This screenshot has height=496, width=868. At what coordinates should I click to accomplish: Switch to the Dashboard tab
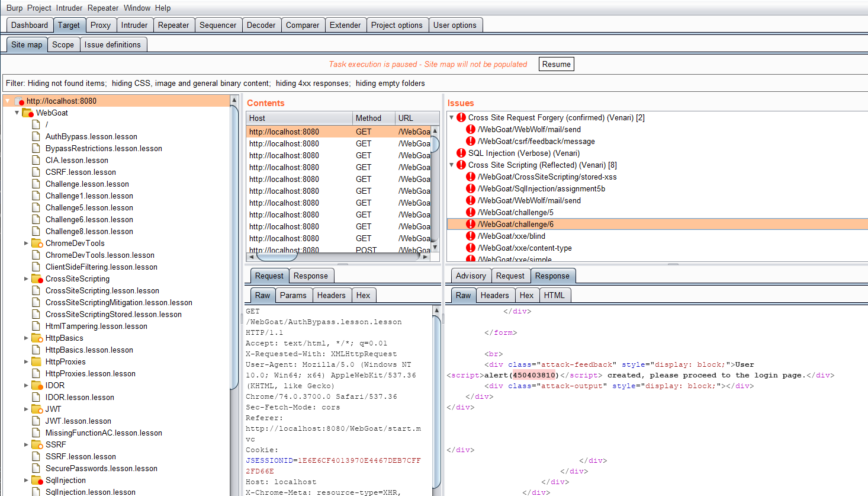point(30,25)
